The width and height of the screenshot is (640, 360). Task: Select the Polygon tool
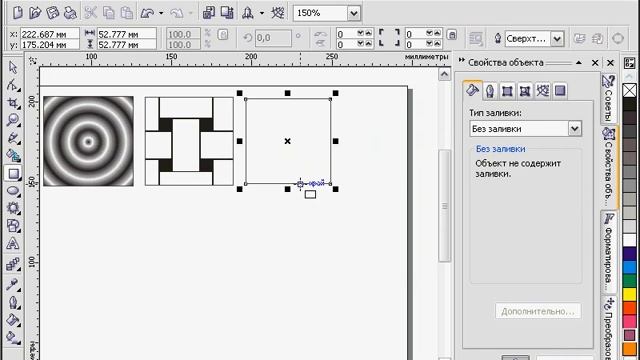pyautogui.click(x=13, y=208)
